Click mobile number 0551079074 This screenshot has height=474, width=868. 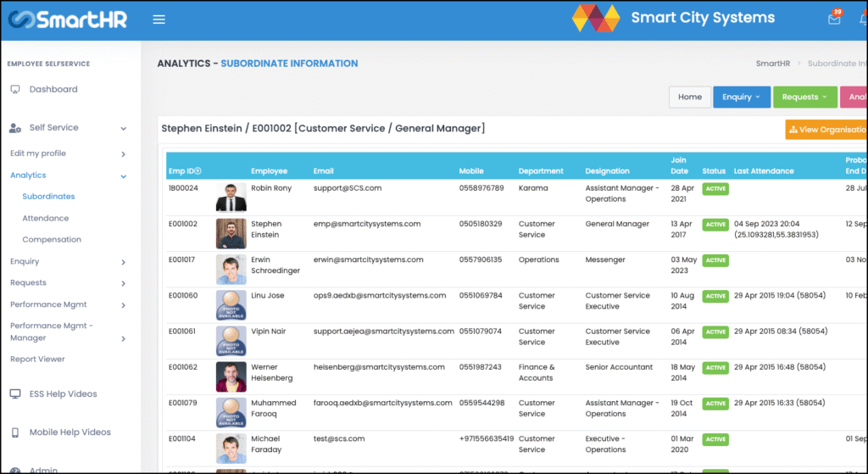tap(480, 332)
